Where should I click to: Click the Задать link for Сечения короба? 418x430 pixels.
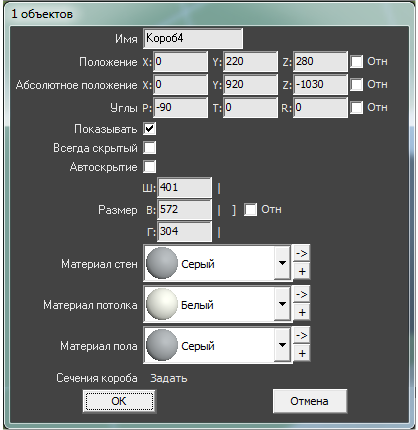169,378
